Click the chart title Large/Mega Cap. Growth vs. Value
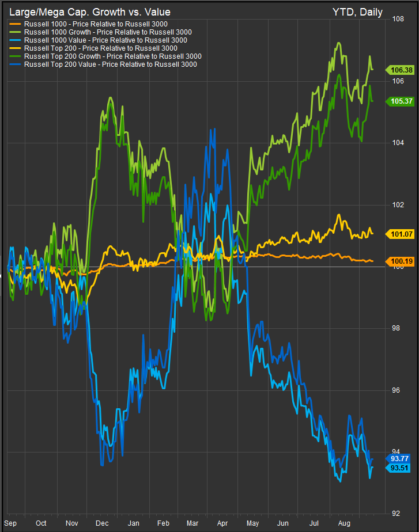Viewport: 419px width, 532px height. tap(89, 12)
